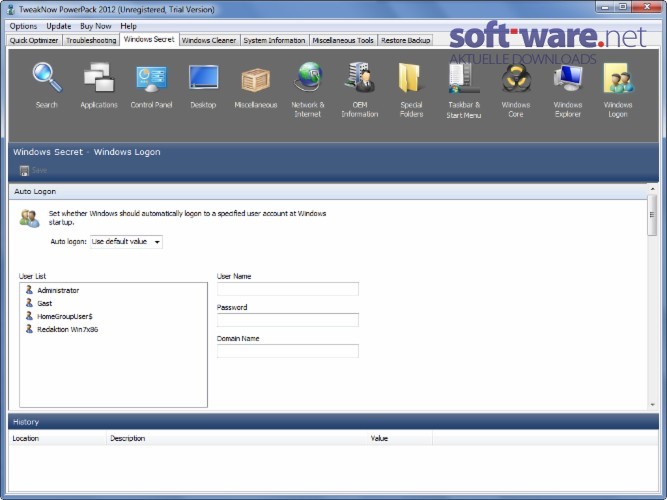667x500 pixels.
Task: Select the Miscellaneous crate icon
Action: click(256, 80)
